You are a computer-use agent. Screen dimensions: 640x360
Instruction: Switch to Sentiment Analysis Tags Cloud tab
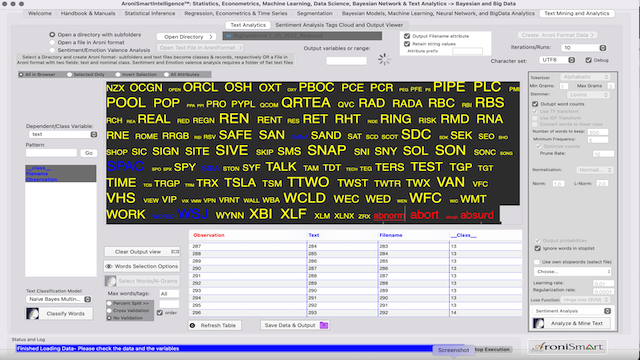tap(339, 25)
